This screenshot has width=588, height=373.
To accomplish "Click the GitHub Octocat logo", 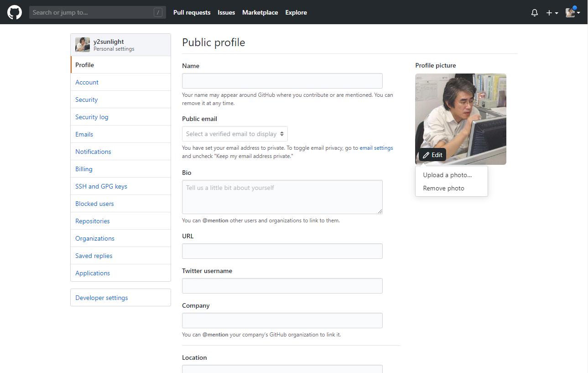I will pyautogui.click(x=15, y=12).
